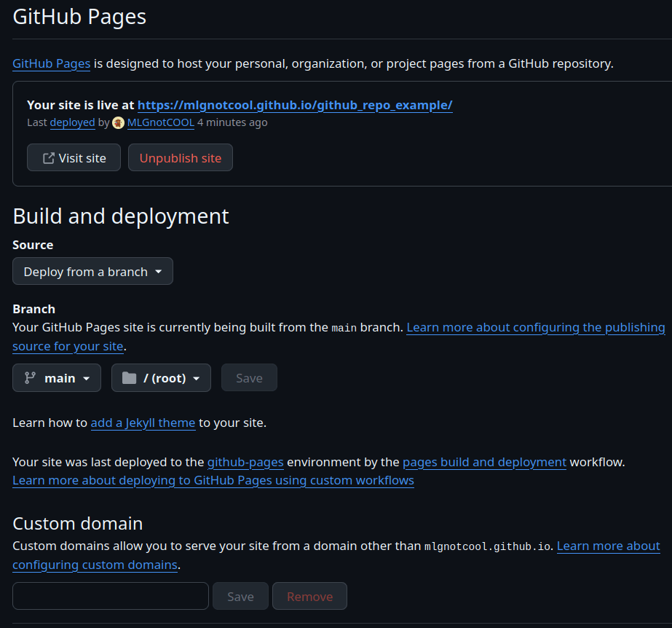Open the GitHub Pages documentation link
The image size is (672, 628).
coord(52,63)
